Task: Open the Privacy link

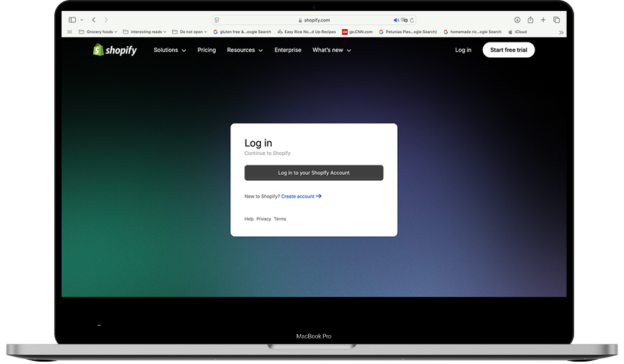Action: click(263, 219)
